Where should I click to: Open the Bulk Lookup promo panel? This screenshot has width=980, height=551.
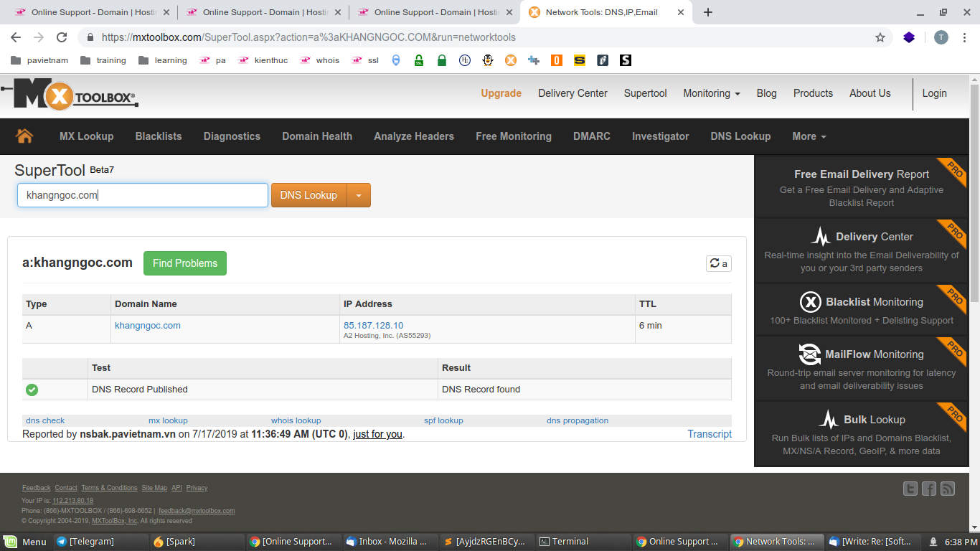862,434
